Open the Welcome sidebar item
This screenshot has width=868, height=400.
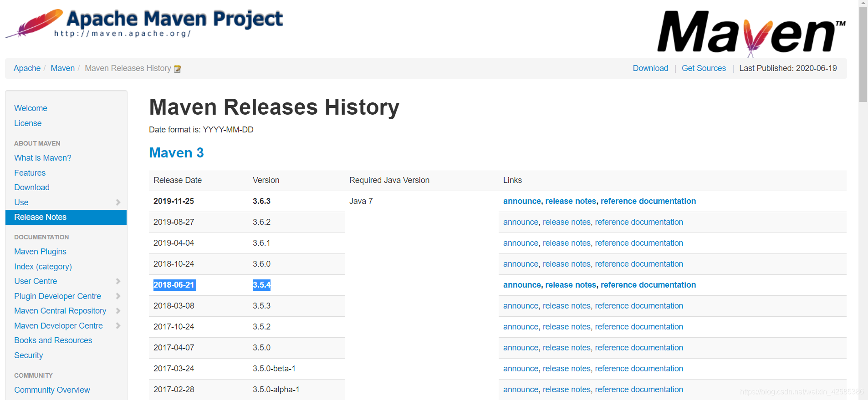click(x=31, y=108)
